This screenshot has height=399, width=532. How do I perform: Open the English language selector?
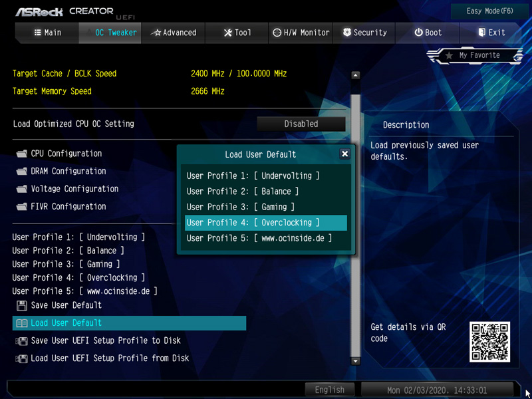point(330,390)
